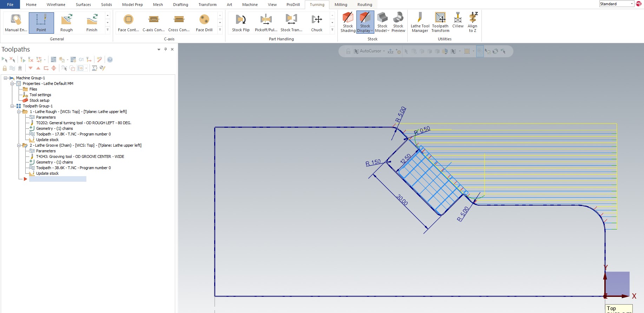Viewport: 644px width, 313px height.
Task: Click Select all dirty operations icon
Action: coord(12,60)
